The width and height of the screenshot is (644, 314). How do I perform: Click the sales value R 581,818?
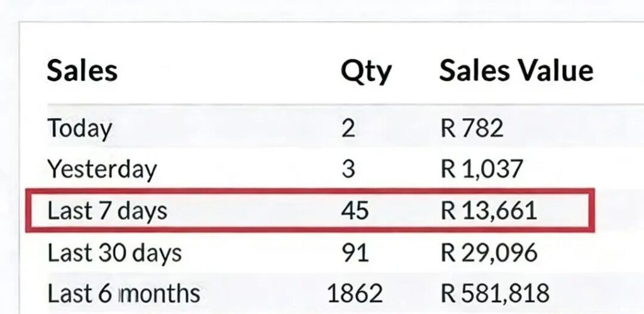click(496, 293)
